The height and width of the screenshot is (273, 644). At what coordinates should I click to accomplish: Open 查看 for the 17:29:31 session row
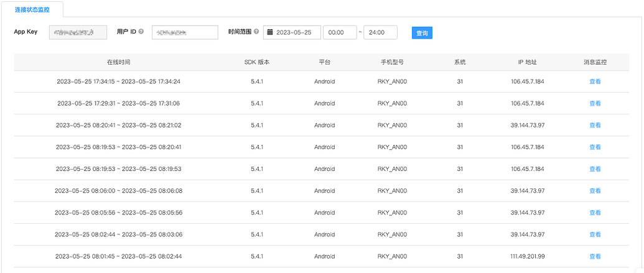click(595, 103)
